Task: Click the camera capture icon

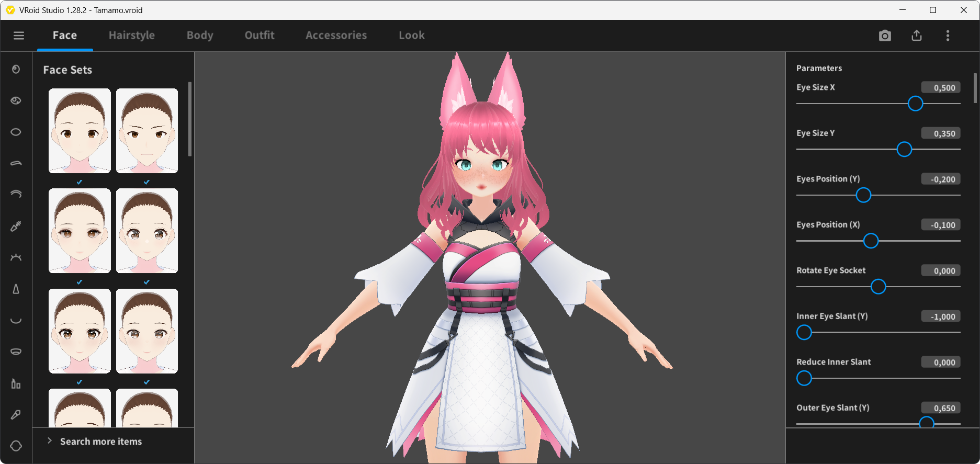Action: coord(885,36)
